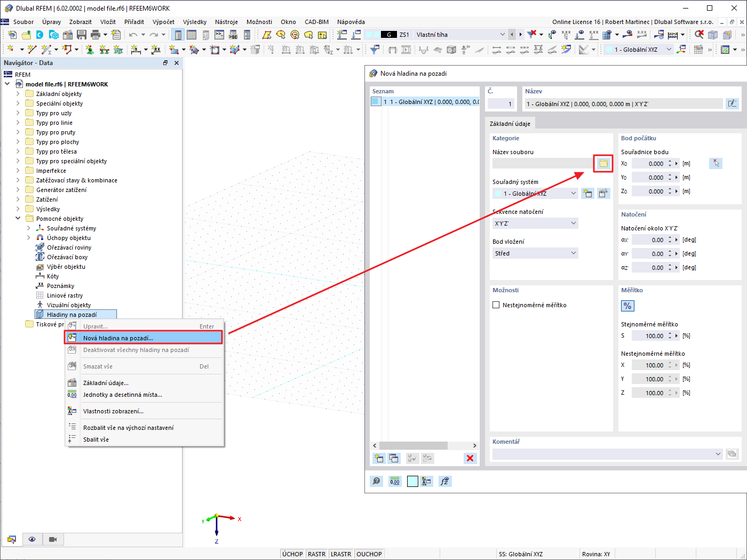The height and width of the screenshot is (560, 747).
Task: Open the Nástroje menu
Action: [226, 22]
